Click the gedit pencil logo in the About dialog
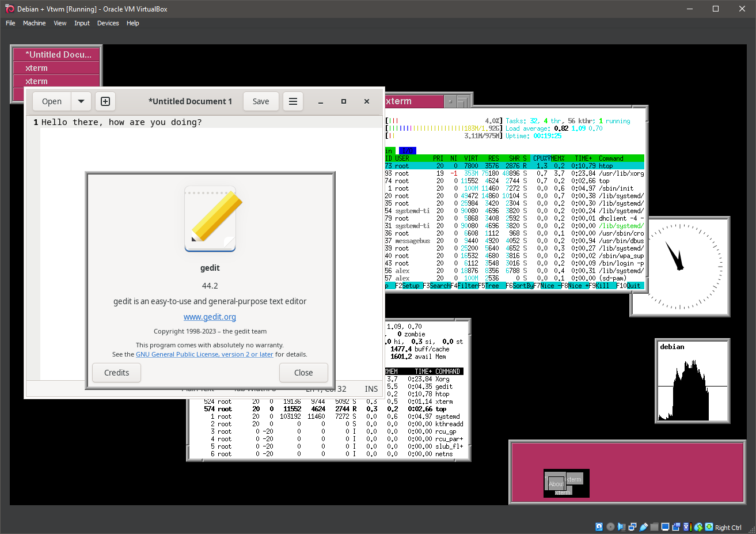The height and width of the screenshot is (534, 756). pos(210,218)
